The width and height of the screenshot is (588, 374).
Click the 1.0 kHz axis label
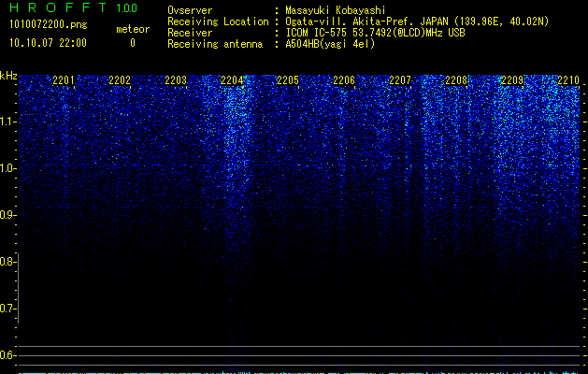[x=7, y=168]
